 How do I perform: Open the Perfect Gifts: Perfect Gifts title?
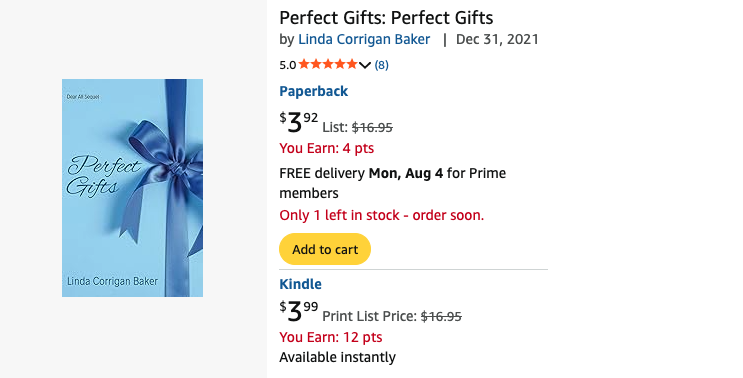tap(386, 18)
